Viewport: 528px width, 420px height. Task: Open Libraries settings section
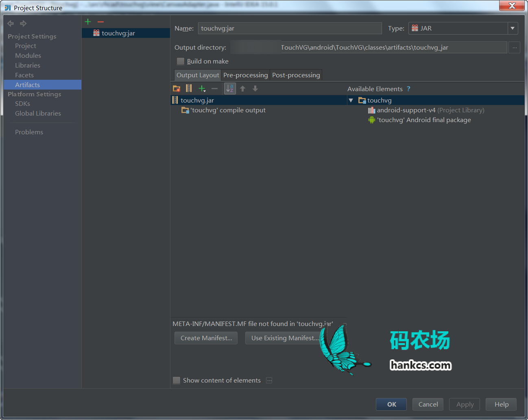point(28,66)
